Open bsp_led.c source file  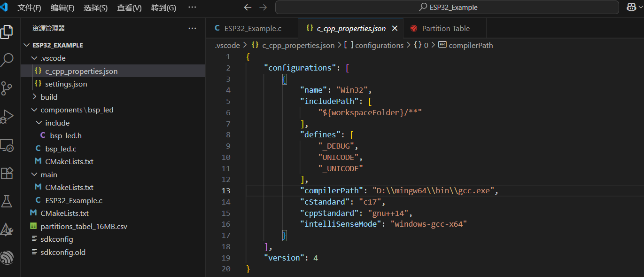113,149
